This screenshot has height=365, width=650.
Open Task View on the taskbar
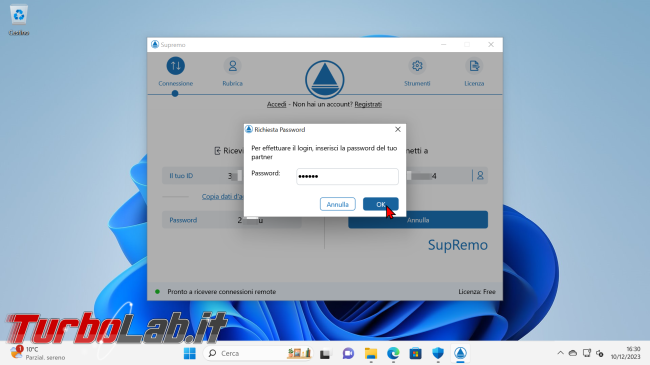325,353
